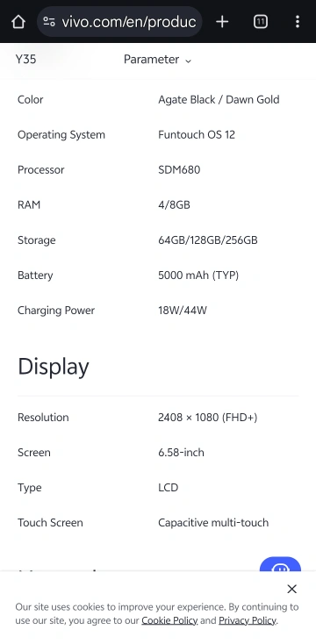Open the browser three-dot menu
Image resolution: width=316 pixels, height=644 pixels.
pos(297,21)
